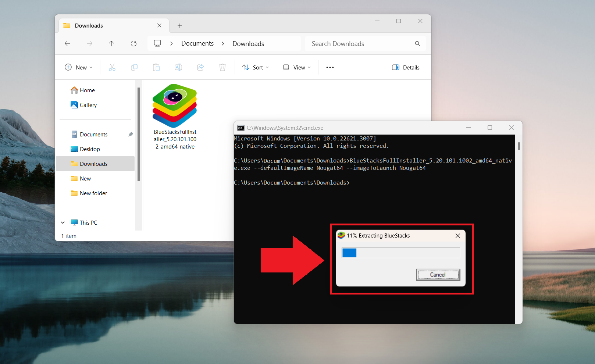Open a new Explorer tab with plus
Image resolution: width=595 pixels, height=364 pixels.
(x=180, y=26)
